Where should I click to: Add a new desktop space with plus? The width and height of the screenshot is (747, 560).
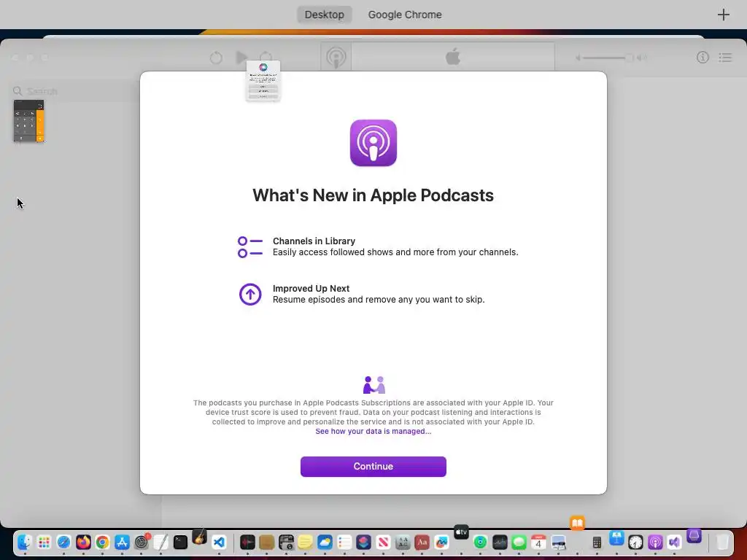point(723,15)
